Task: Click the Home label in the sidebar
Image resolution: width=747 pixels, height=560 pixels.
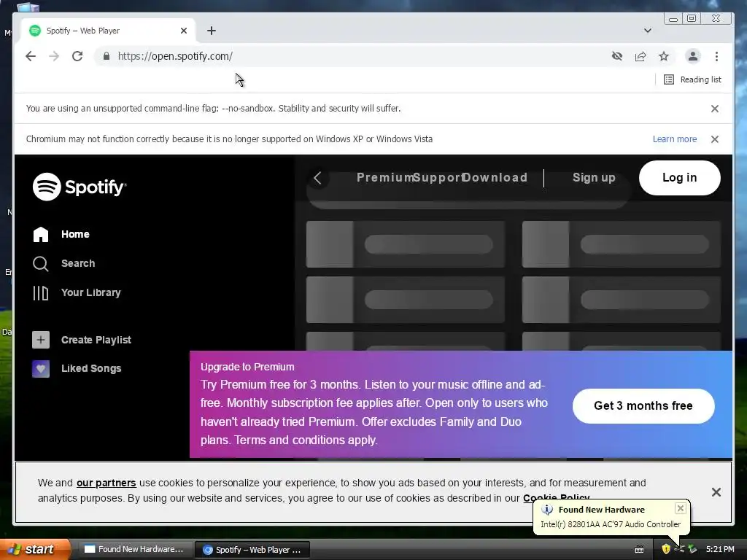Action: (75, 234)
